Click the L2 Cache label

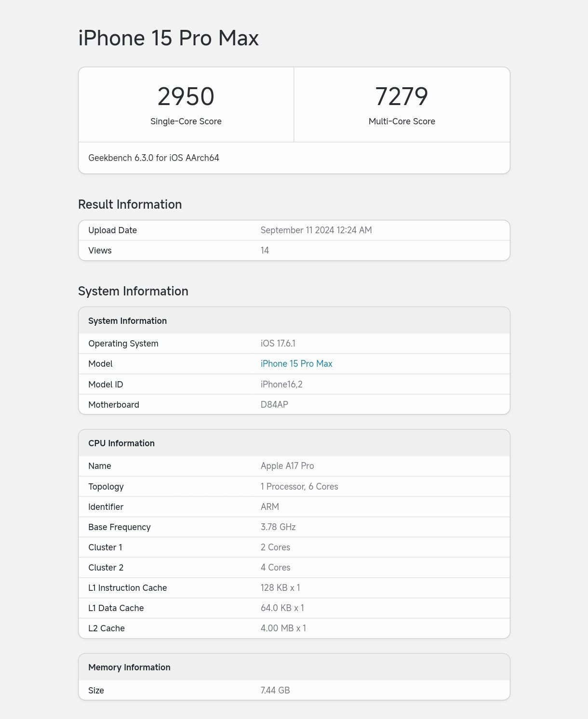[x=107, y=628]
